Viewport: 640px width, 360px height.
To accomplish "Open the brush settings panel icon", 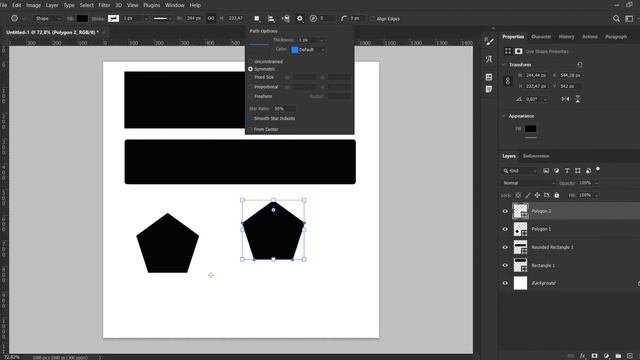I will 489,41.
